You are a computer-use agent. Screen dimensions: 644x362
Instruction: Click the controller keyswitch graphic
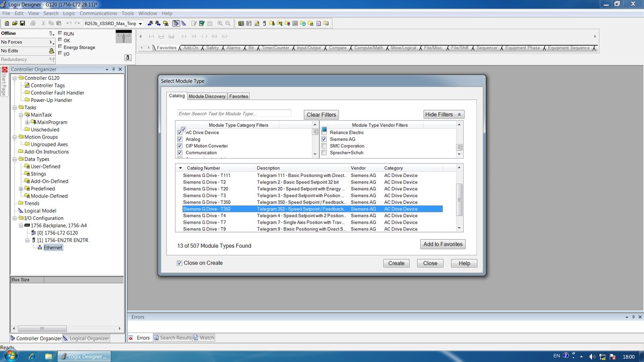pyautogui.click(x=123, y=37)
